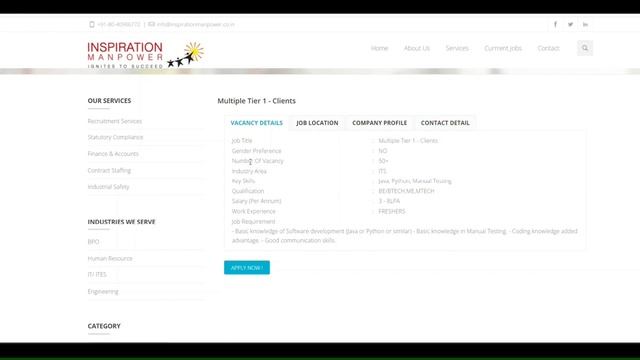This screenshot has height=360, width=640.
Task: Click the Salary (Per Annum) label
Action: click(x=256, y=201)
